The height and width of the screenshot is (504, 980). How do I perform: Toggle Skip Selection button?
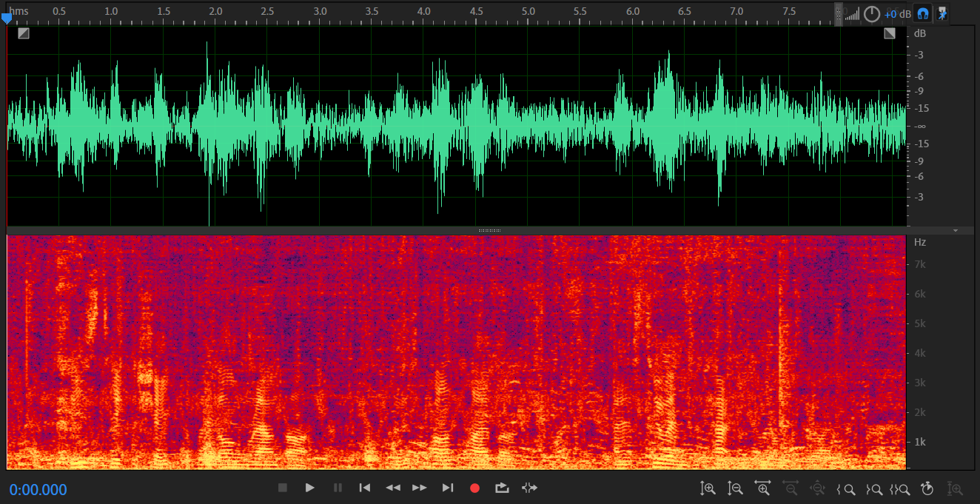coord(529,488)
